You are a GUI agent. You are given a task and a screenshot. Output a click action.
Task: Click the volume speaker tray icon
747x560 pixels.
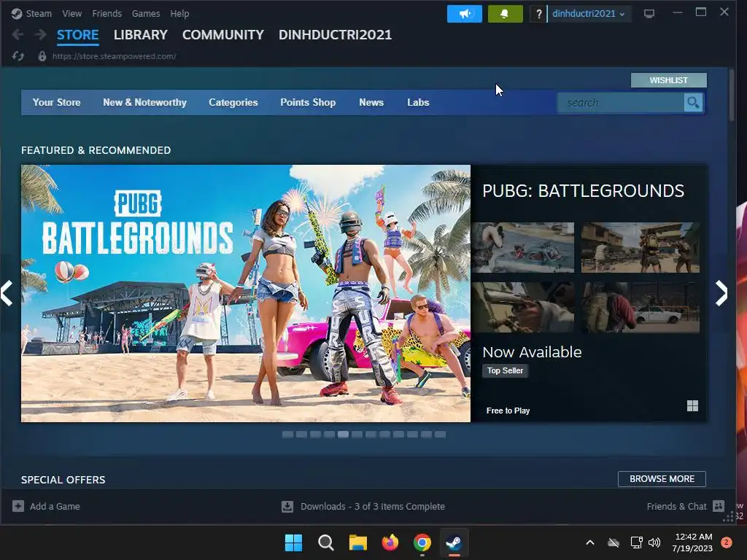click(x=654, y=542)
